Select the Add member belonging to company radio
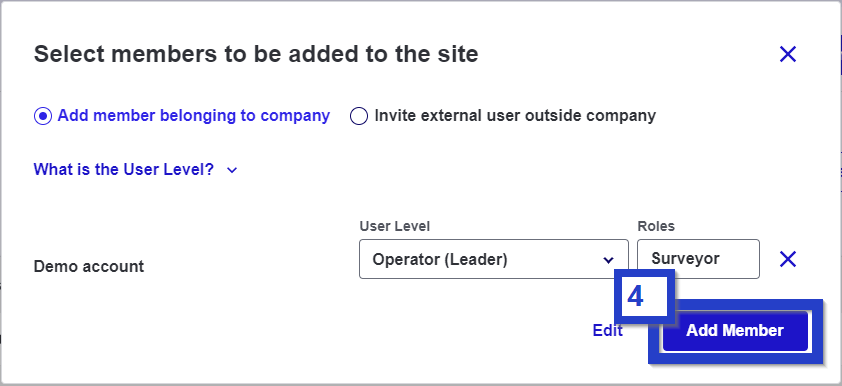 [x=43, y=116]
